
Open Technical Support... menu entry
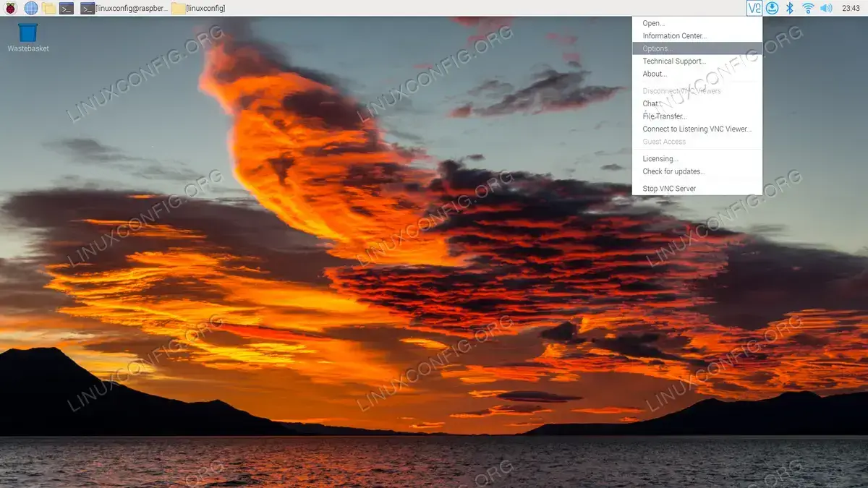[x=697, y=61]
